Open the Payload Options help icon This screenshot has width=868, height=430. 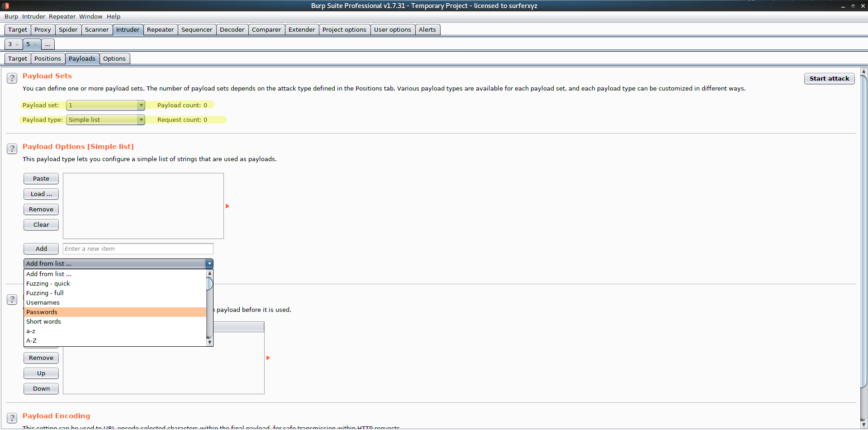coord(12,148)
